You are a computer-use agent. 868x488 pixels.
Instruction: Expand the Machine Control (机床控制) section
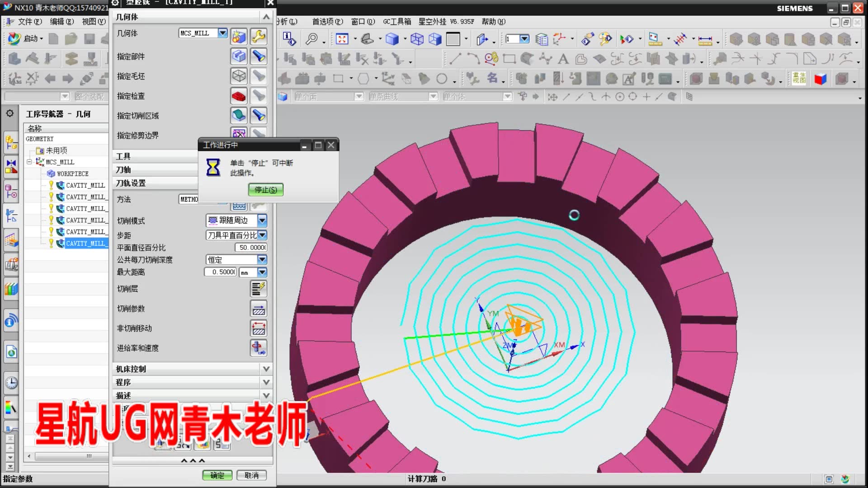266,369
